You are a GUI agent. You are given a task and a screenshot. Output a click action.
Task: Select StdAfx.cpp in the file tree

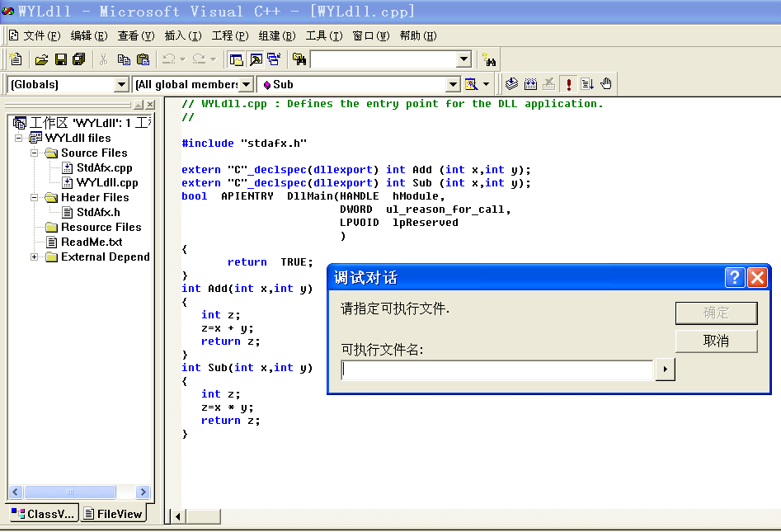point(104,168)
